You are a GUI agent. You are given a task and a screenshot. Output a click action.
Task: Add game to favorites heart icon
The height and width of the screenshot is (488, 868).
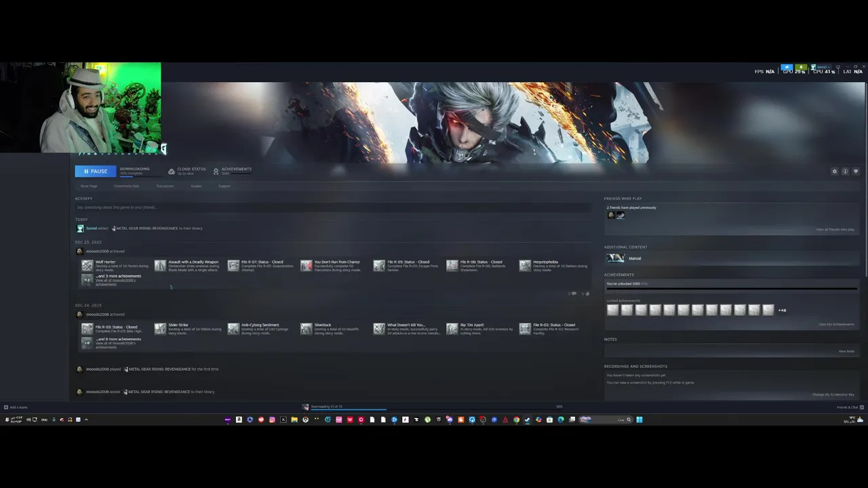click(x=856, y=171)
